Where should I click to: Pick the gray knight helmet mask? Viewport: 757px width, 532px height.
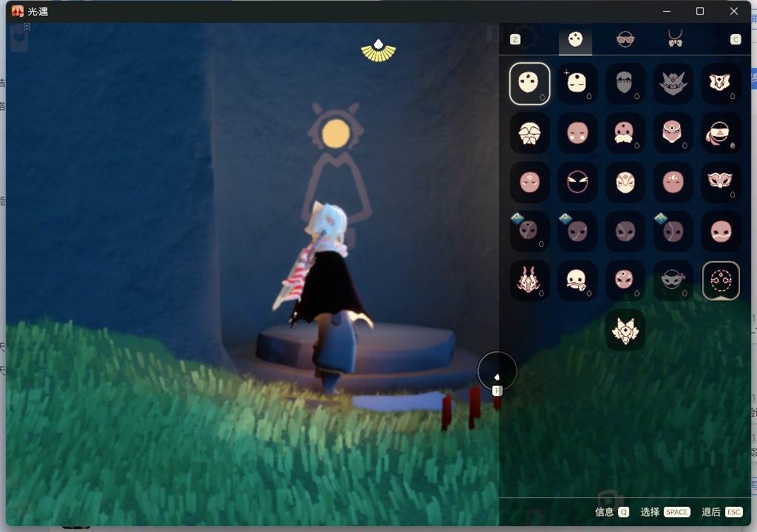click(625, 83)
